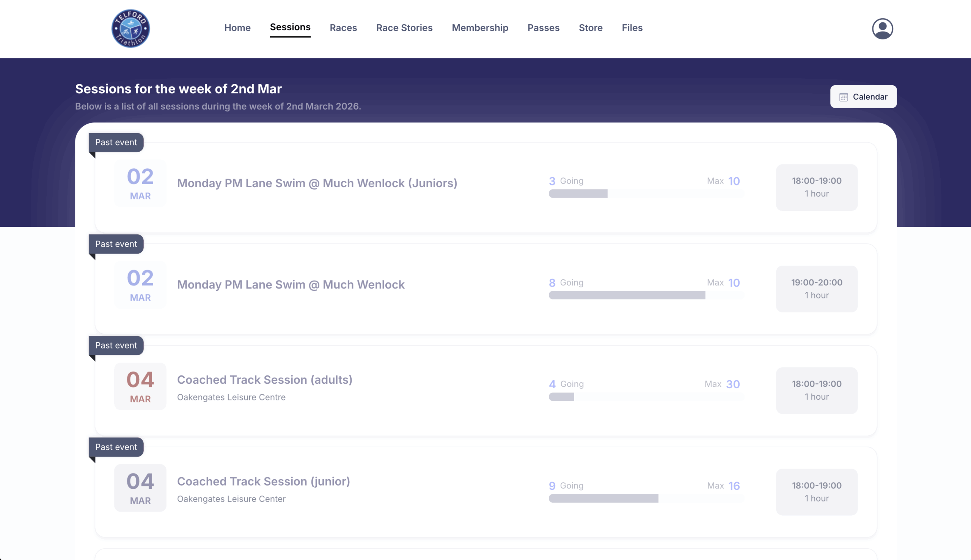The width and height of the screenshot is (971, 560).
Task: Click the 02 MAR date badge for Juniors swim
Action: point(140,184)
